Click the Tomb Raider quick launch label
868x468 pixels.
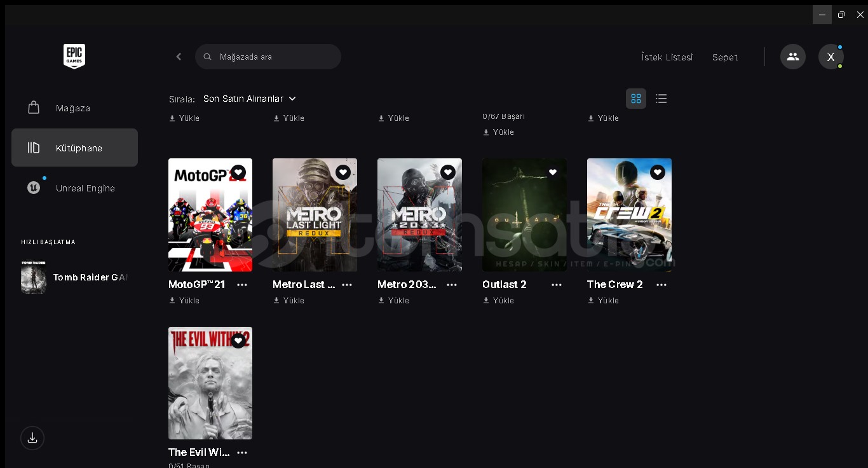click(90, 277)
